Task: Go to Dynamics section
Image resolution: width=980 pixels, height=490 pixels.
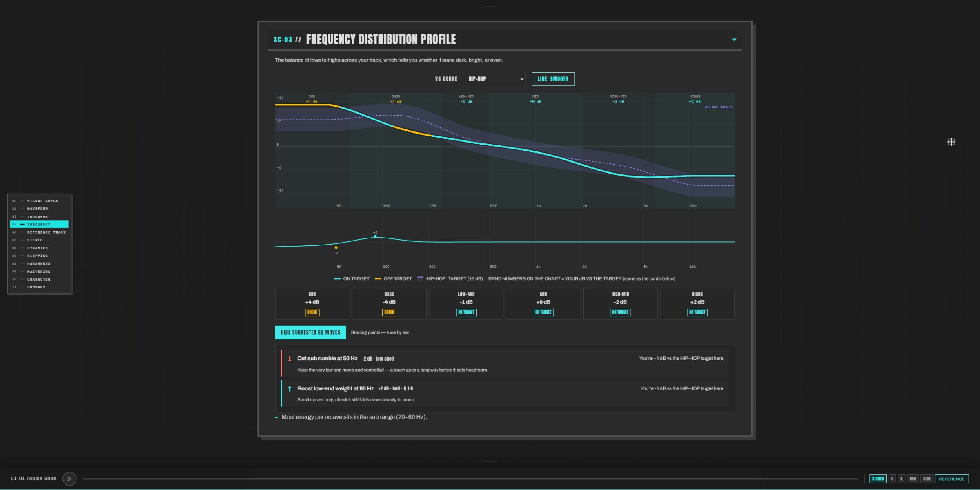Action: coord(39,248)
